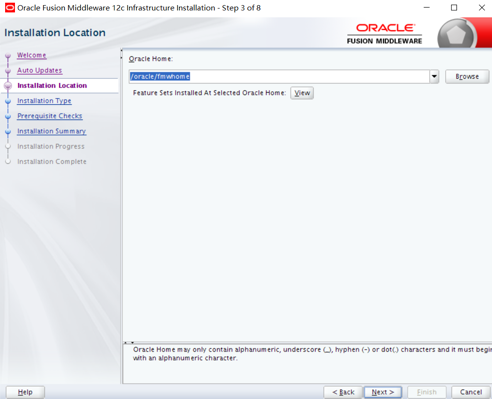Jump to the Installation Type step
492x399 pixels.
44,101
